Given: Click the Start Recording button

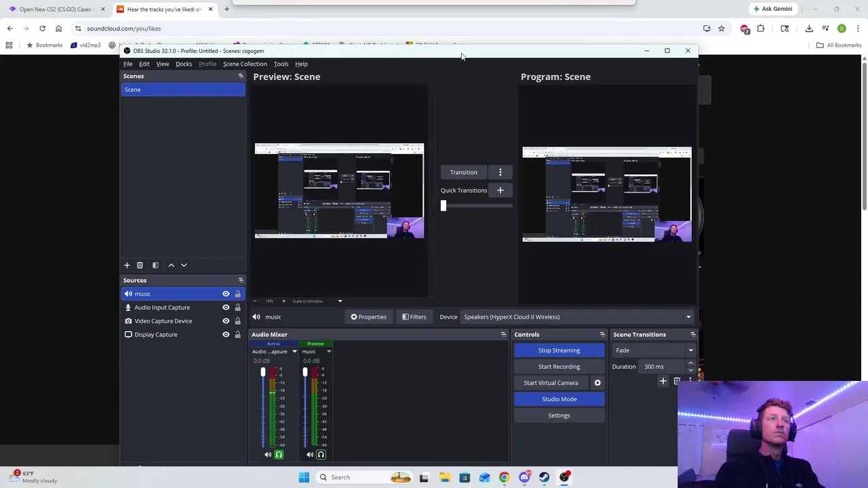Looking at the screenshot, I should tap(559, 367).
